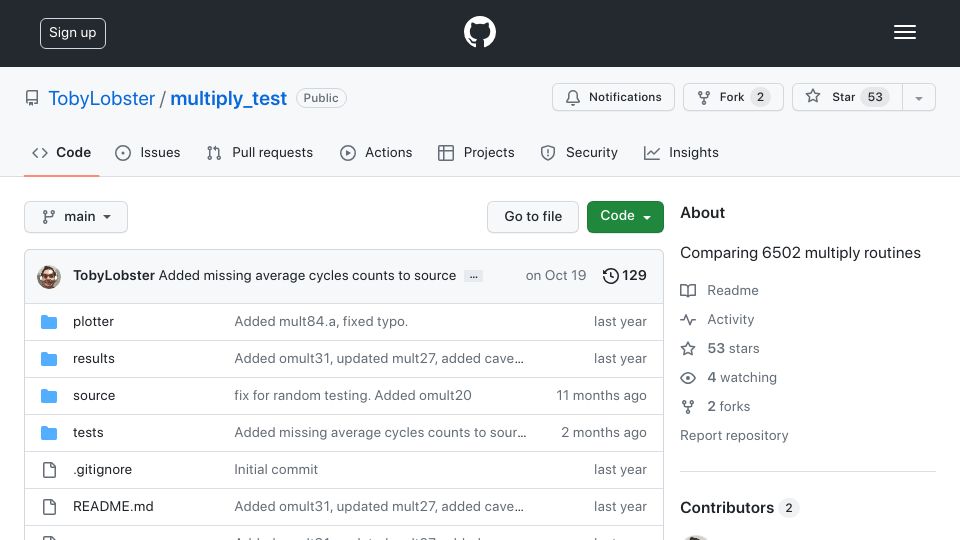Switch to the Code tab

pos(61,152)
